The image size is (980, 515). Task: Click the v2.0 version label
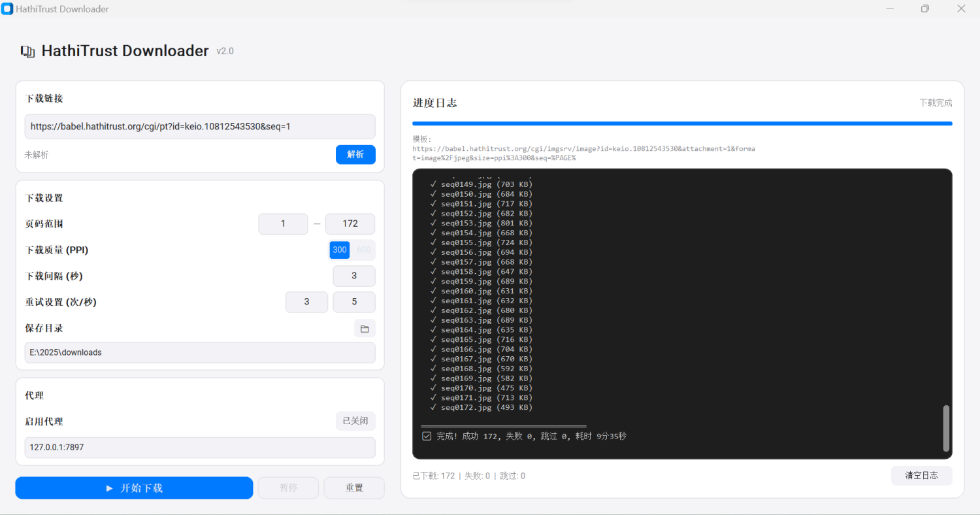225,52
